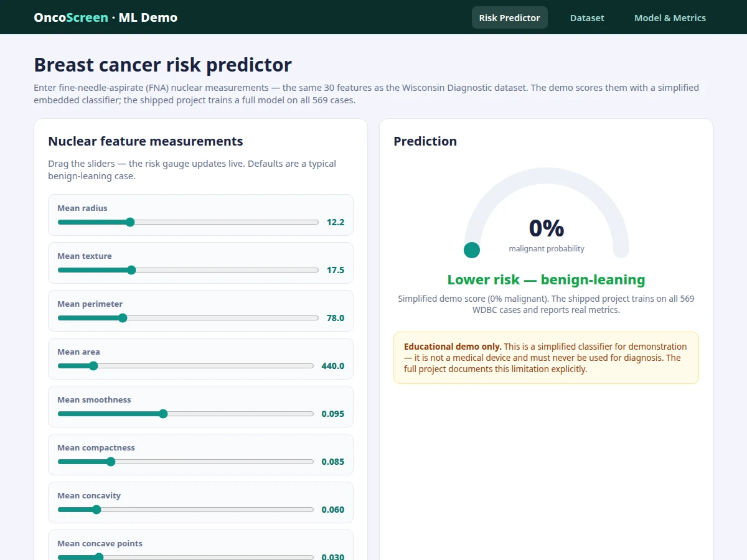
Task: Click the Lower risk benign-leaning result label
Action: pos(546,280)
